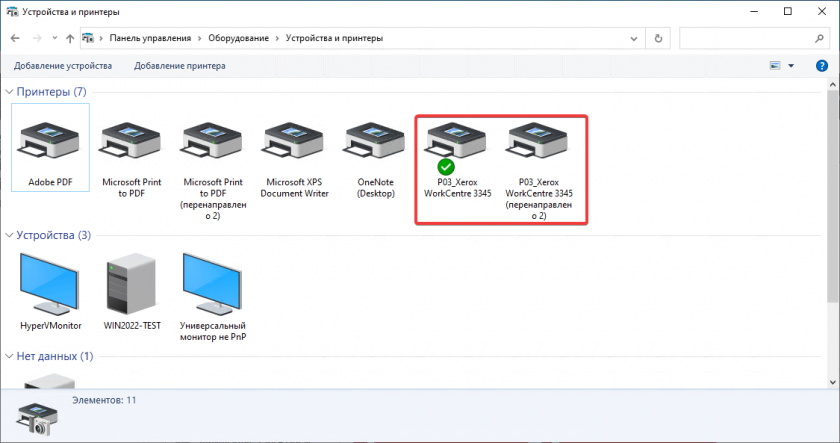Image resolution: width=840 pixels, height=443 pixels.
Task: Click Добавление принтера in the toolbar
Action: coord(180,66)
